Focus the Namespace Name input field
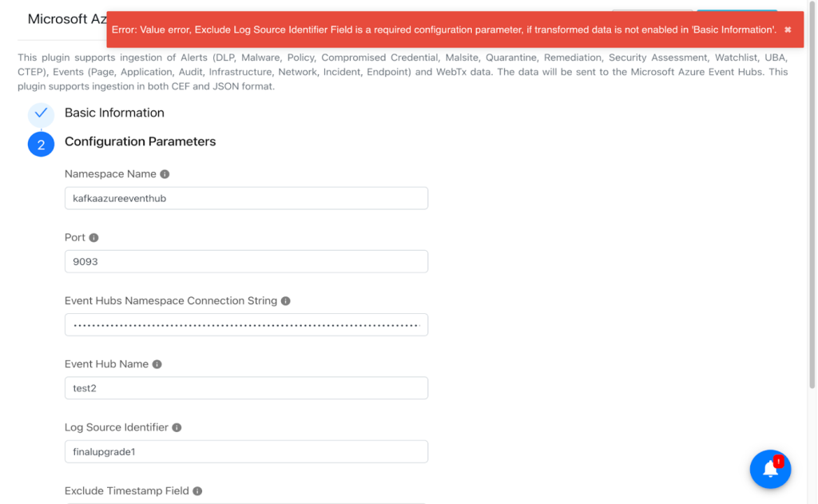 coord(246,198)
